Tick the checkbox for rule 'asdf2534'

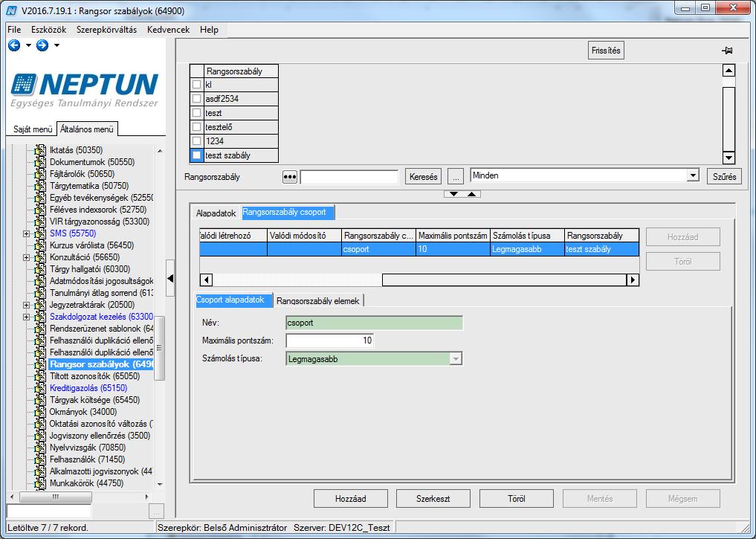tap(197, 99)
